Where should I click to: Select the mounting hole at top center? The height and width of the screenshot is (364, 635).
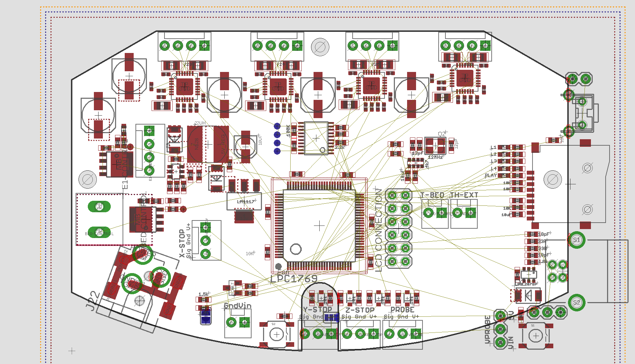320,47
